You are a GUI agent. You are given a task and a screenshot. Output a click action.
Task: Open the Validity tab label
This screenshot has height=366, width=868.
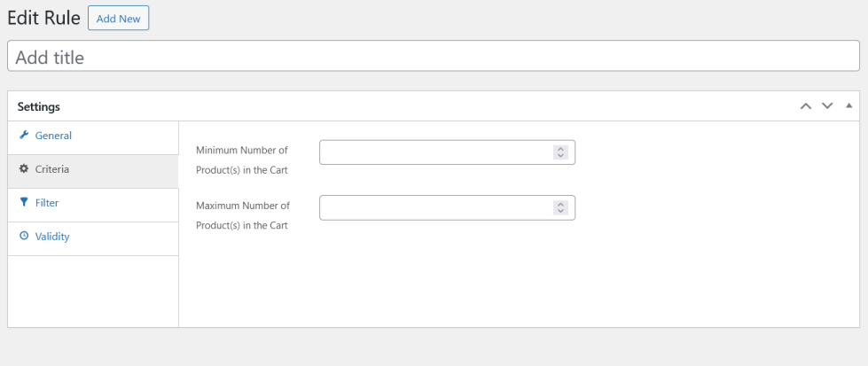point(52,237)
